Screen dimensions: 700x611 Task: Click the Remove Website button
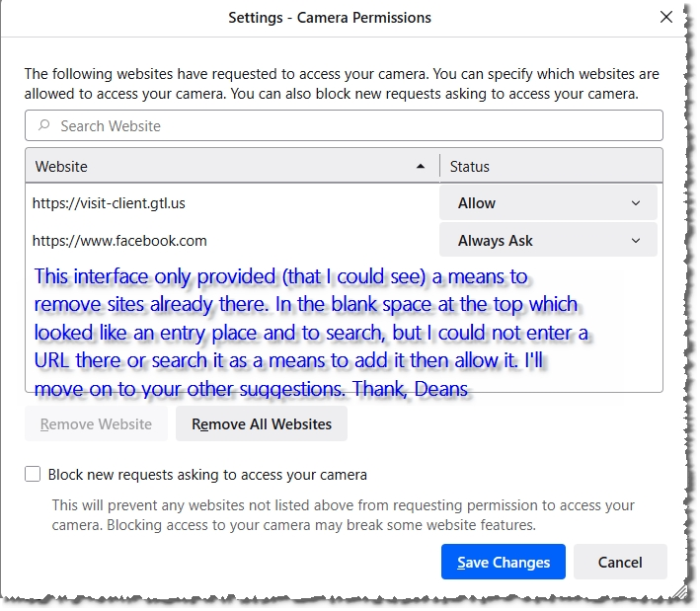[97, 424]
